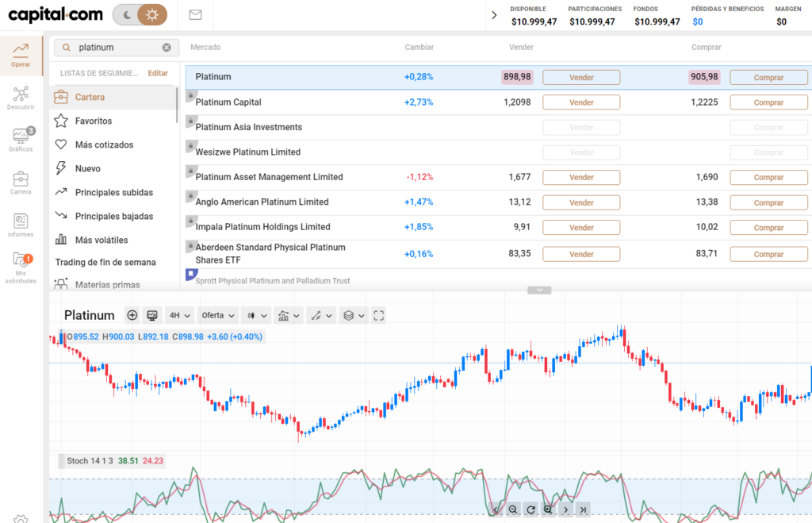Screen dimensions: 812x523
Task: Open the Gráficos sidebar section
Action: tap(21, 140)
